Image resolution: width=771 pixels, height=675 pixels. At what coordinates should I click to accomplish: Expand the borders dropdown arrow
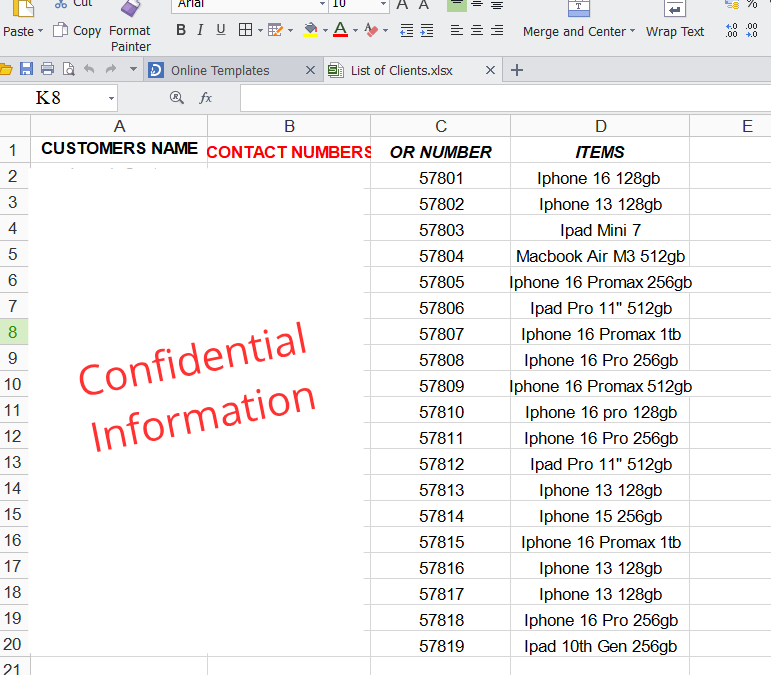tap(260, 30)
